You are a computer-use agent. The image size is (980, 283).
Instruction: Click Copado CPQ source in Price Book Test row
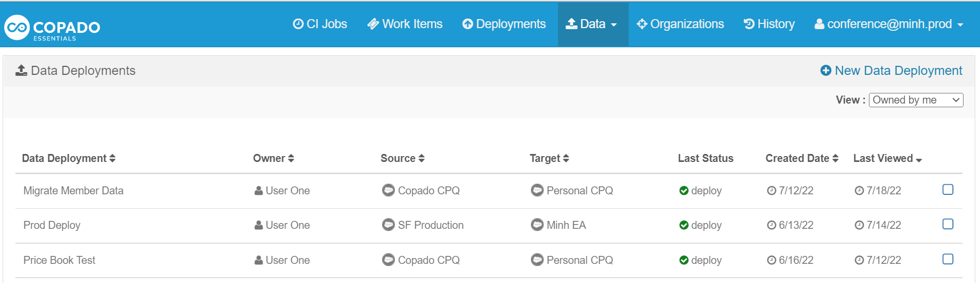(428, 260)
